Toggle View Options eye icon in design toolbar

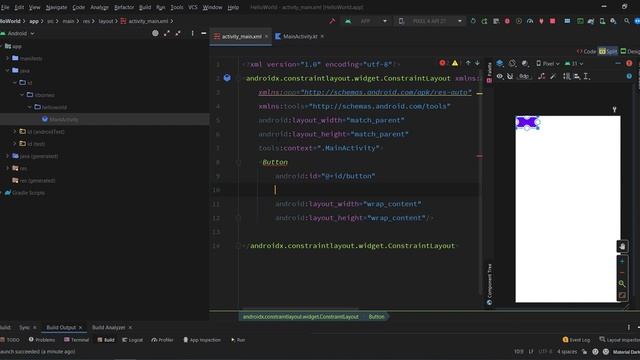(x=500, y=76)
